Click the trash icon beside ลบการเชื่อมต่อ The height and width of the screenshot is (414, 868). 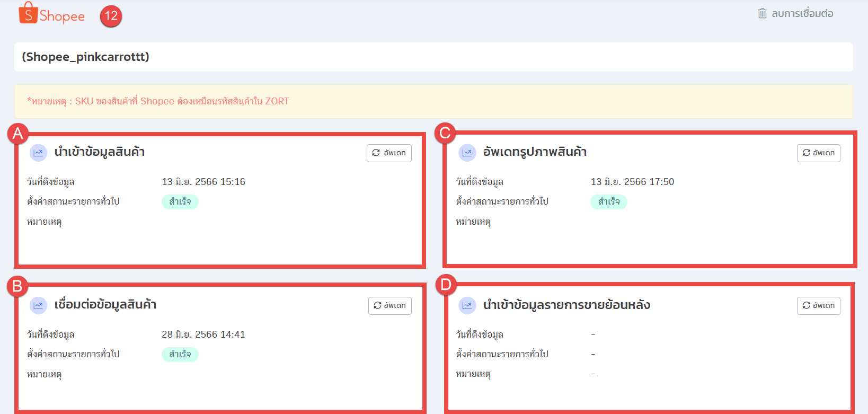[762, 13]
